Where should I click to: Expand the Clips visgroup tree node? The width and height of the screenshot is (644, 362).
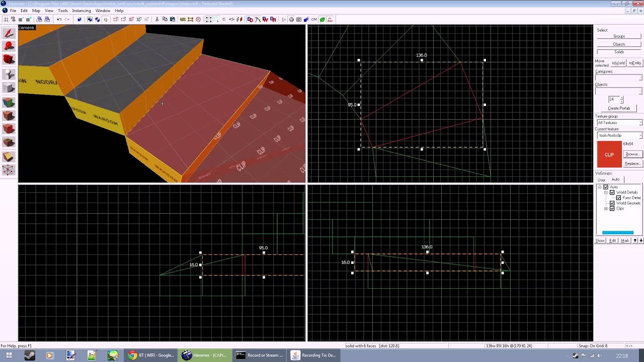(x=606, y=209)
